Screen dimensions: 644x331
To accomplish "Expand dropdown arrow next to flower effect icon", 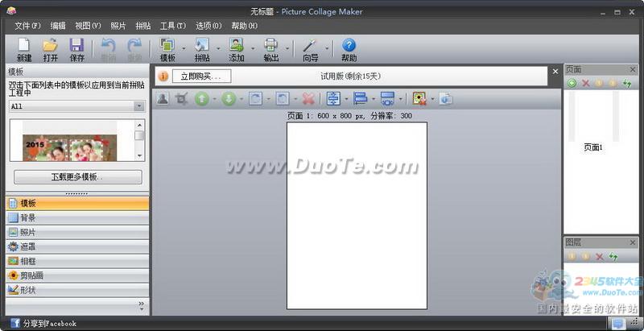I will click(432, 99).
